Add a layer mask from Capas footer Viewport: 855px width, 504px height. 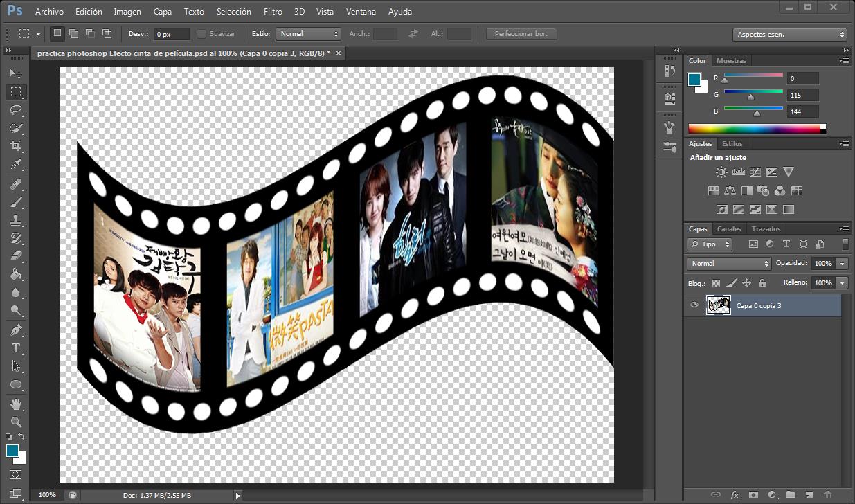[x=753, y=495]
